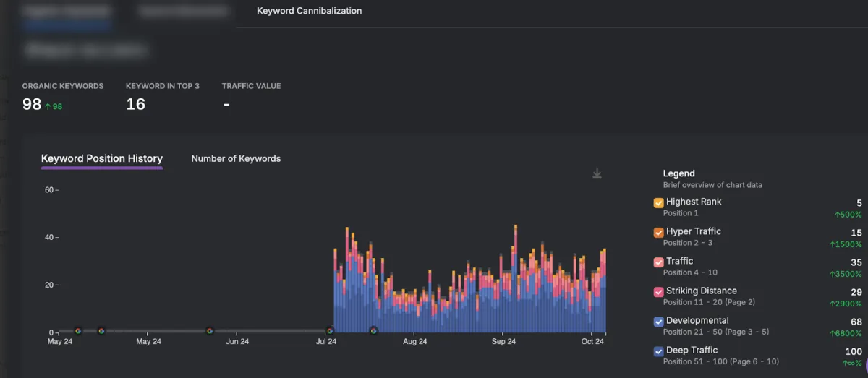Click the Traffic Value stat

226,105
